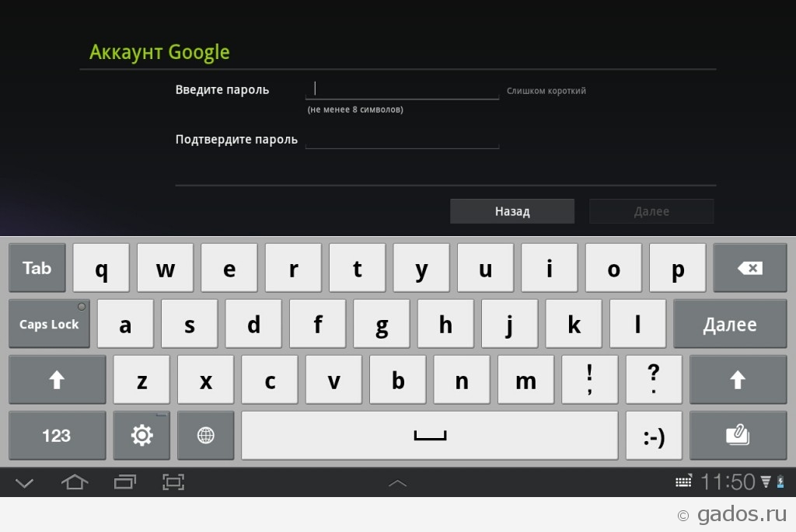
Task: Tap the smiley emoticon key
Action: (654, 435)
